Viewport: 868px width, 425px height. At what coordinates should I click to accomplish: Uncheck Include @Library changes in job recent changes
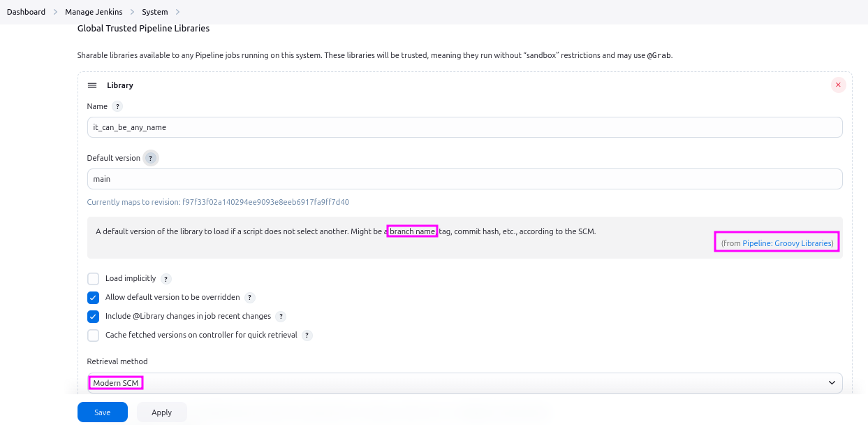(94, 317)
